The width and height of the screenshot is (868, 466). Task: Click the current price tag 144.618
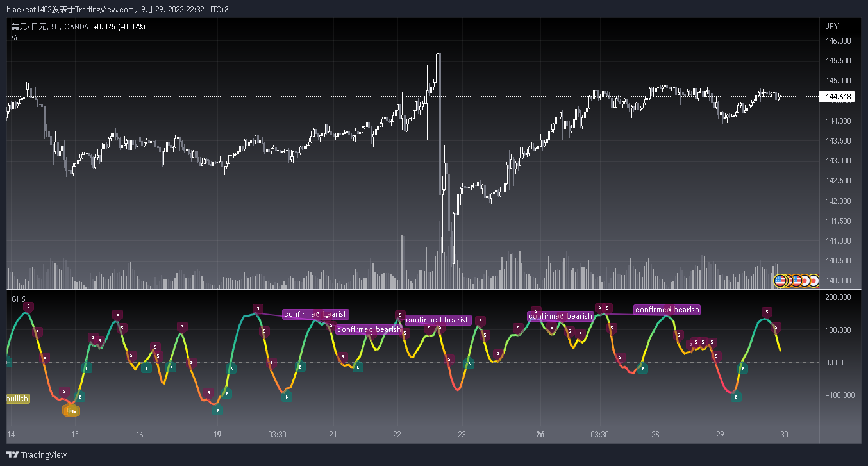click(x=838, y=97)
